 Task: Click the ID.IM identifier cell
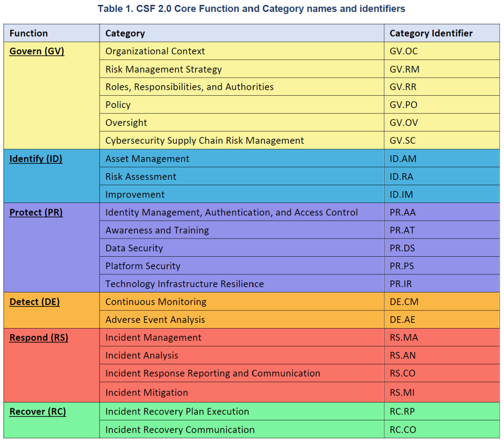pos(441,194)
